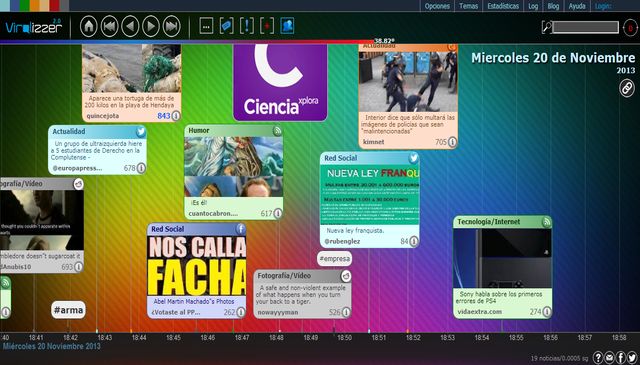The image size is (640, 365).
Task: Click the email envelope icon at bottom
Action: (x=609, y=358)
